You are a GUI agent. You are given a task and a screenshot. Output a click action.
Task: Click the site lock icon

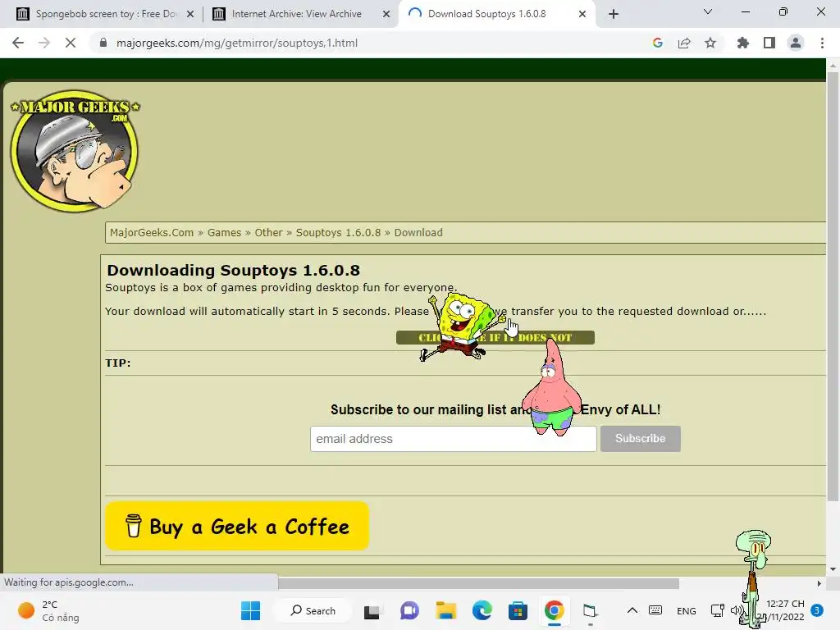click(x=103, y=43)
